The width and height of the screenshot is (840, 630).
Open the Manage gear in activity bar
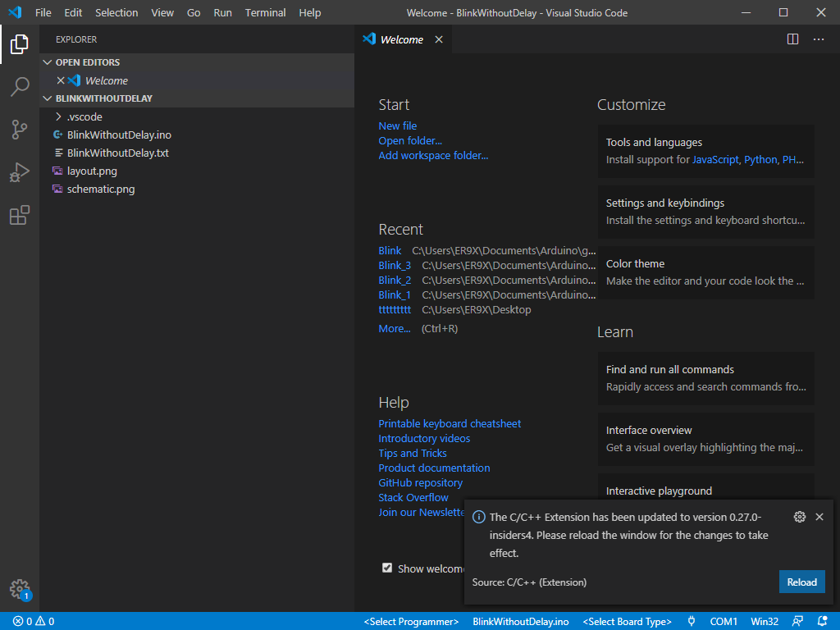(20, 589)
